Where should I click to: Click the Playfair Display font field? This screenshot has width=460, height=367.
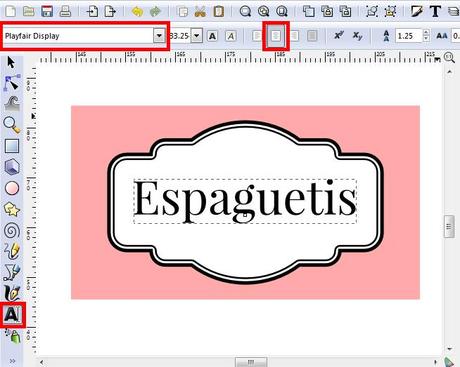coord(78,36)
